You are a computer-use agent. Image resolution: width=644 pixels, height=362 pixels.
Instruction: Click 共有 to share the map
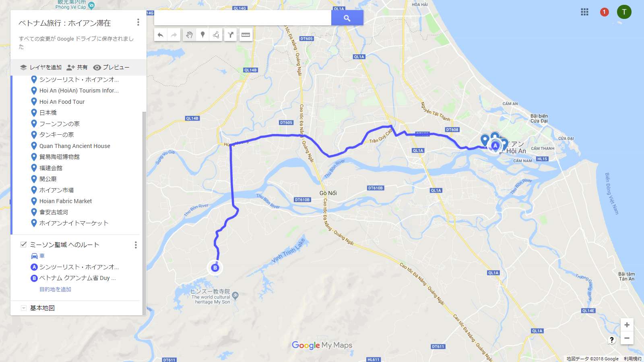point(77,67)
